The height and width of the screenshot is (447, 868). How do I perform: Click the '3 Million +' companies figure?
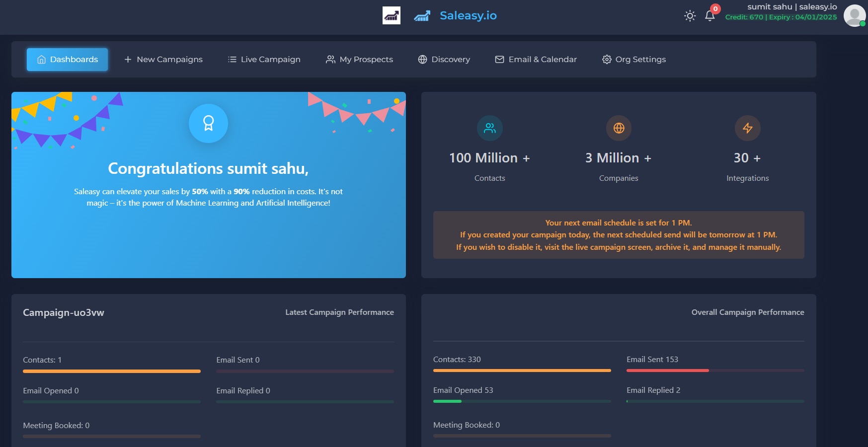point(619,158)
